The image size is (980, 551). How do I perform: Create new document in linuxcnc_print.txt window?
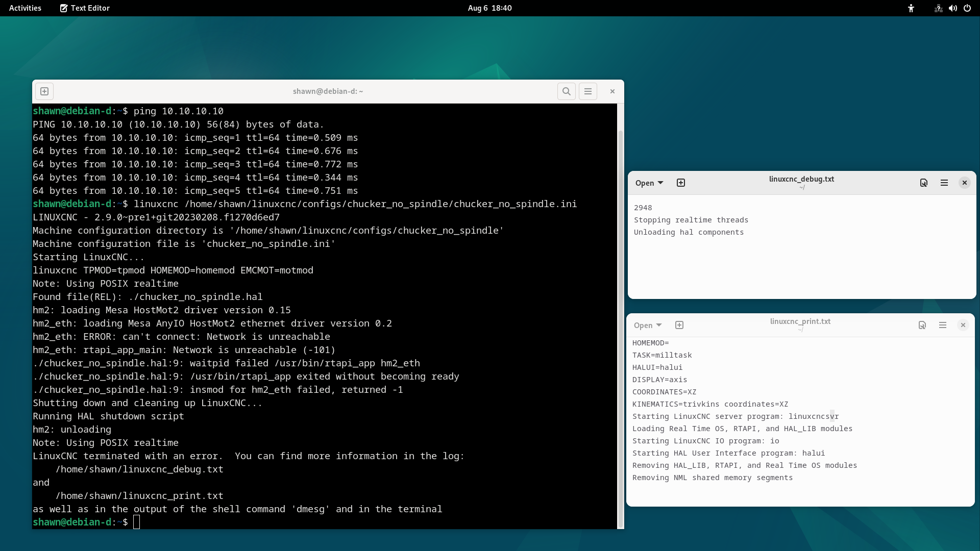679,325
